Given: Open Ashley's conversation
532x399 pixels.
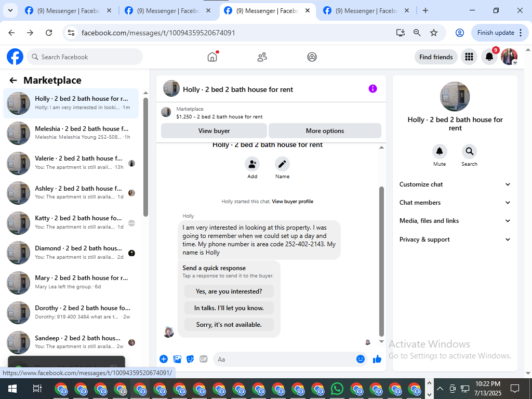Looking at the screenshot, I should pos(71,193).
